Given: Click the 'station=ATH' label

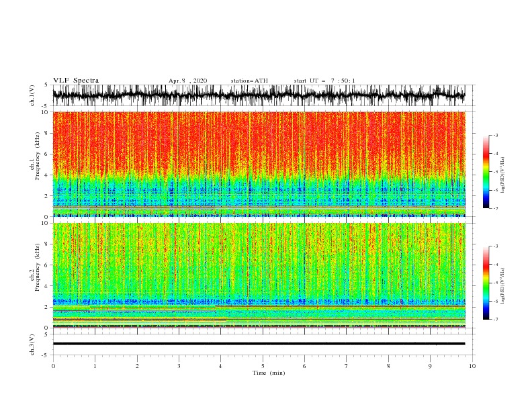Looking at the screenshot, I should pos(249,81).
